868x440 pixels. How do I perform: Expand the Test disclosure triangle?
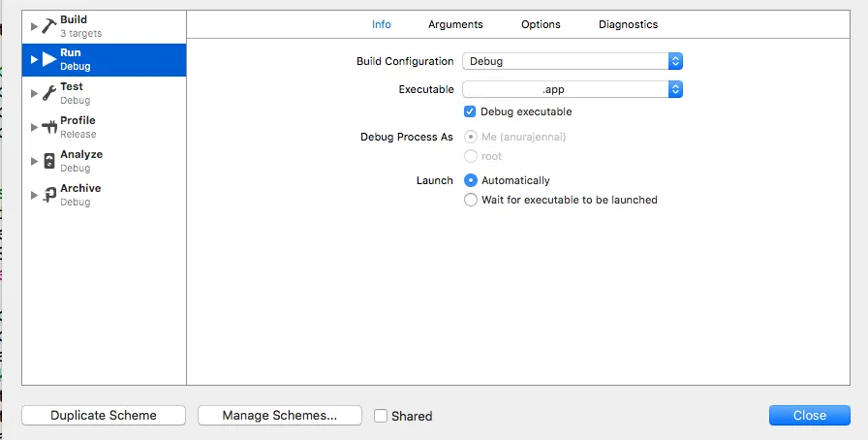tap(34, 94)
